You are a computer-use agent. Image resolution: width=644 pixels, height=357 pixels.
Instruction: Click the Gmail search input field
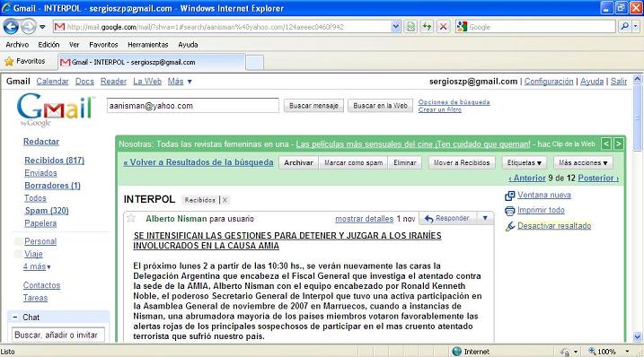192,106
